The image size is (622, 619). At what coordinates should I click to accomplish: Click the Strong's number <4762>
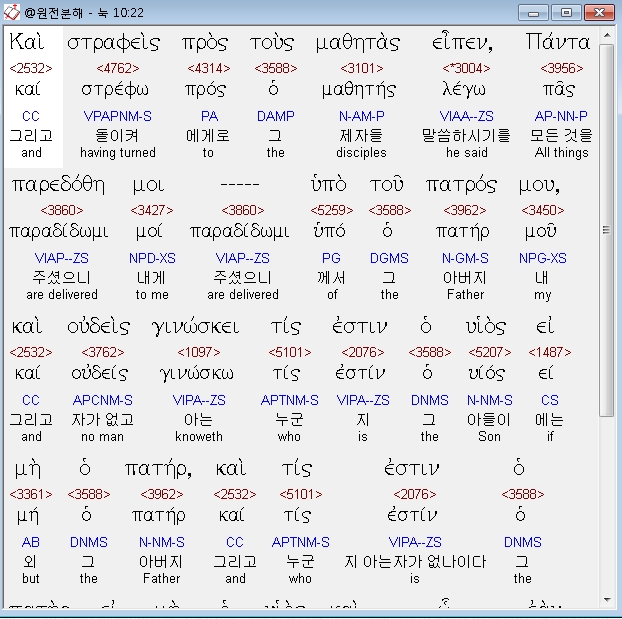tap(118, 68)
